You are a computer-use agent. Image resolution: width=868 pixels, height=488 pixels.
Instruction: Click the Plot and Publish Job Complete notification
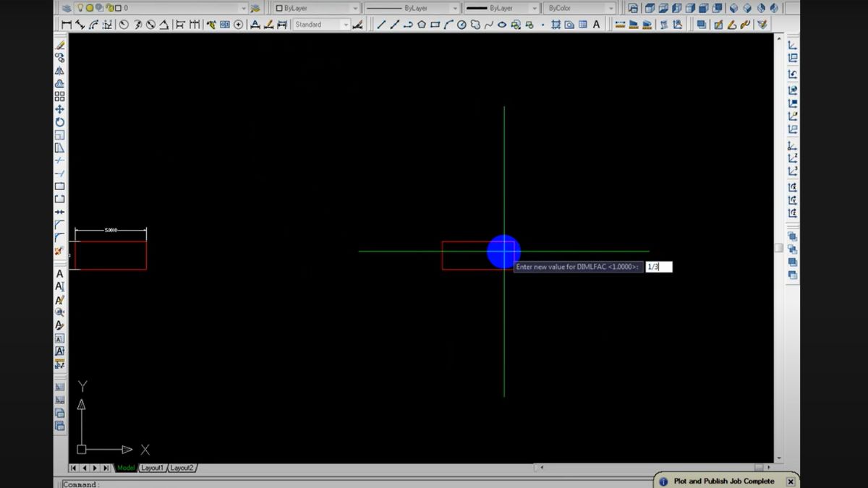(723, 481)
